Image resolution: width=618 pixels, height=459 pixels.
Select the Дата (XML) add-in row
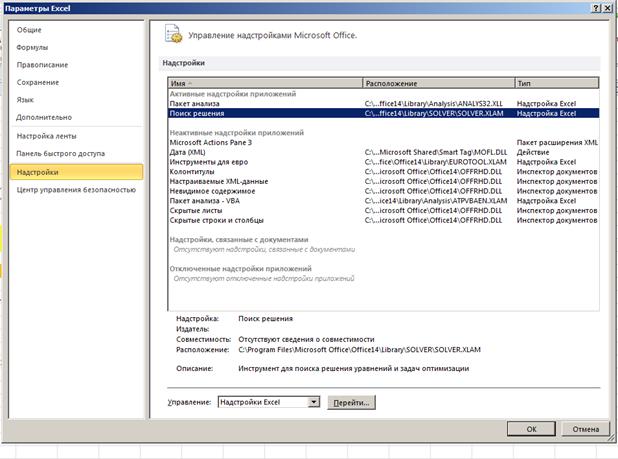click(x=383, y=152)
